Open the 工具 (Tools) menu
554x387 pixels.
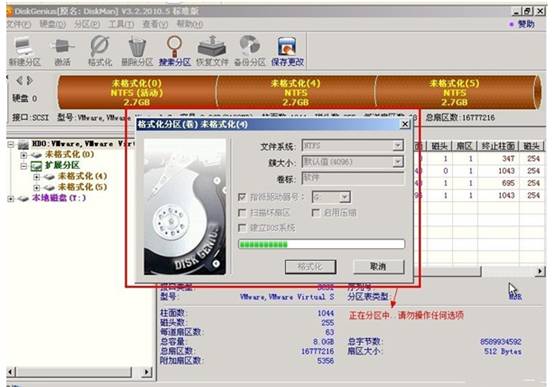click(121, 24)
